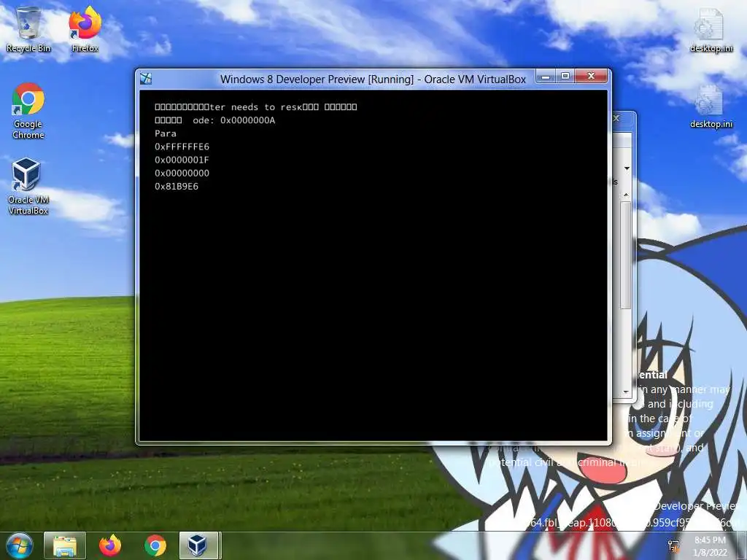Click the network icon in system tray
The image size is (747, 560).
(673, 545)
